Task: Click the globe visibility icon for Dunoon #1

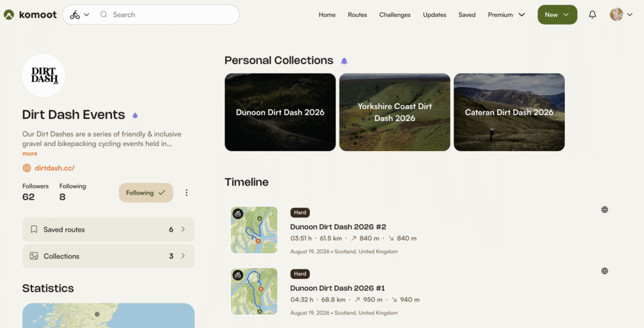Action: click(604, 271)
